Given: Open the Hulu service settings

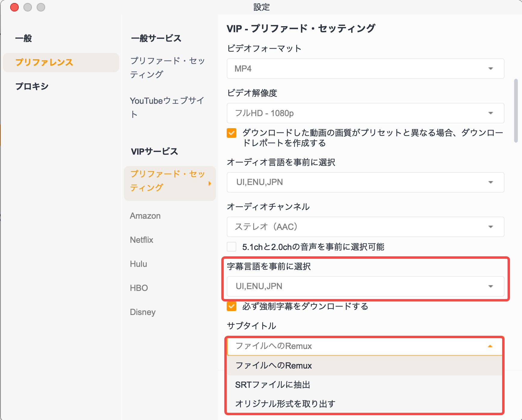Looking at the screenshot, I should point(139,264).
